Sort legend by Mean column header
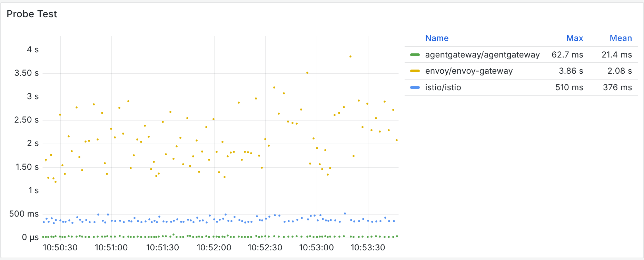The width and height of the screenshot is (644, 260). click(621, 38)
